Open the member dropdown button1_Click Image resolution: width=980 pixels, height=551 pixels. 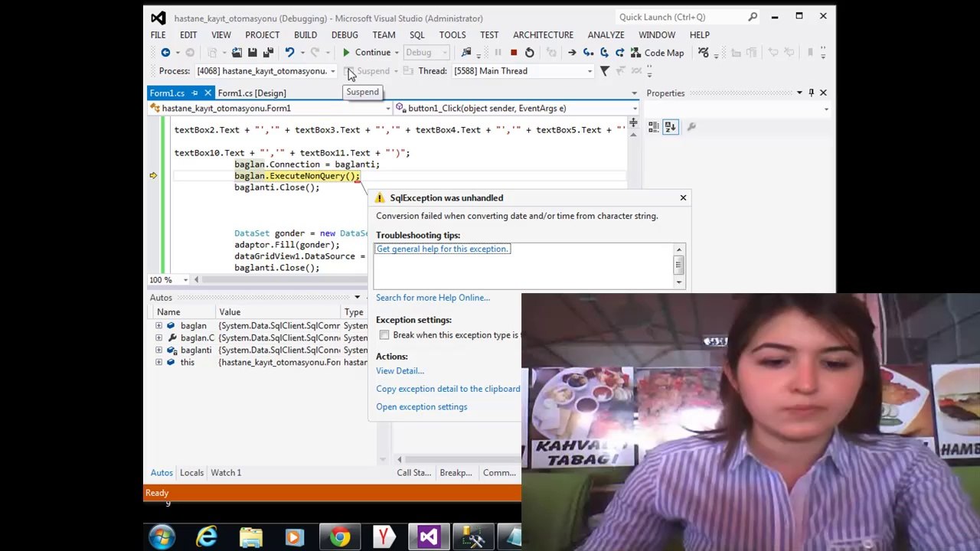635,109
